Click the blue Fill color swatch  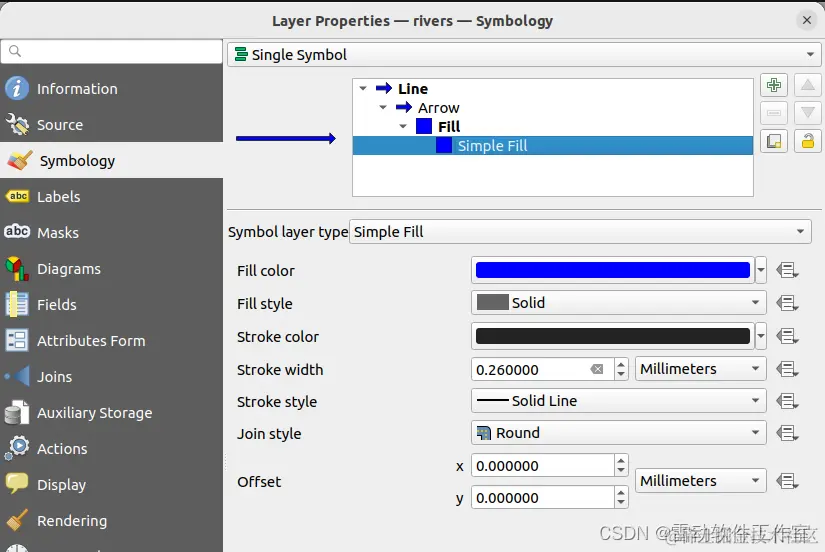point(612,270)
